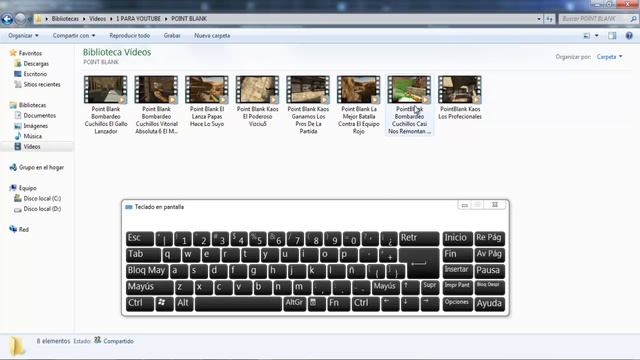Toggle the Bloq Despl key
The height and width of the screenshot is (360, 640).
(489, 287)
